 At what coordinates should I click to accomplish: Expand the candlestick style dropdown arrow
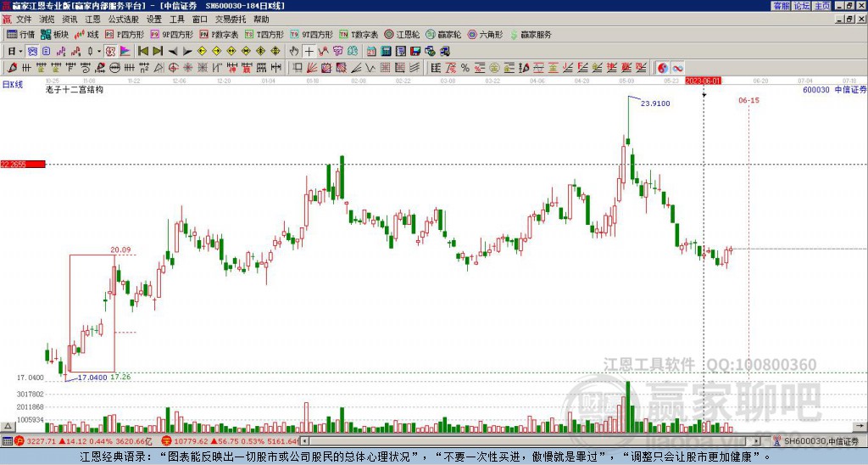coord(99,52)
